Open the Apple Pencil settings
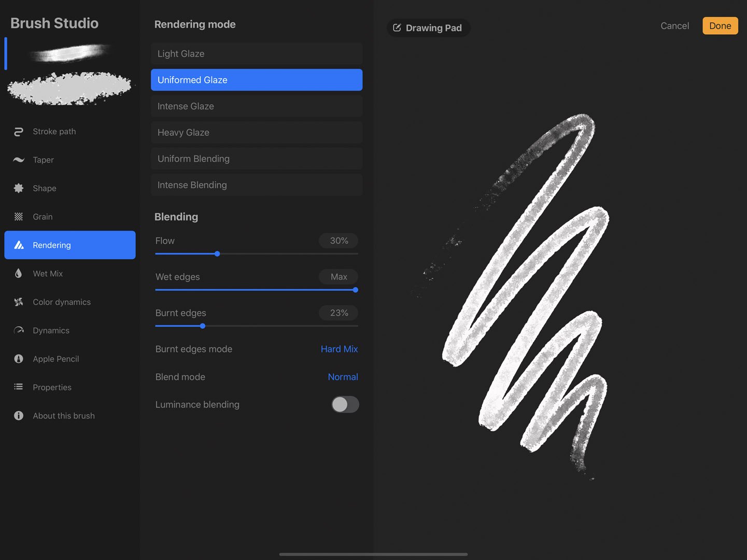 (x=55, y=359)
